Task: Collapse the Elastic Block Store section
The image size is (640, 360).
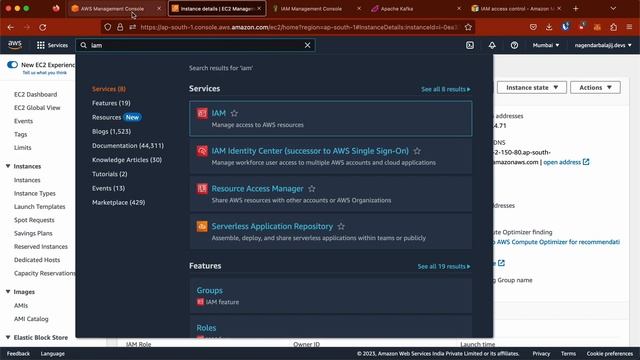Action: 8,338
